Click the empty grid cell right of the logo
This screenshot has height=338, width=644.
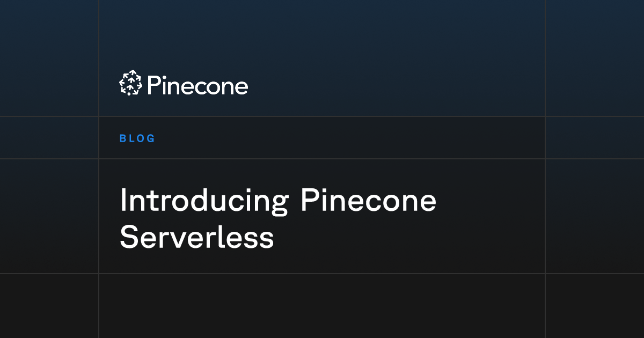pos(595,58)
